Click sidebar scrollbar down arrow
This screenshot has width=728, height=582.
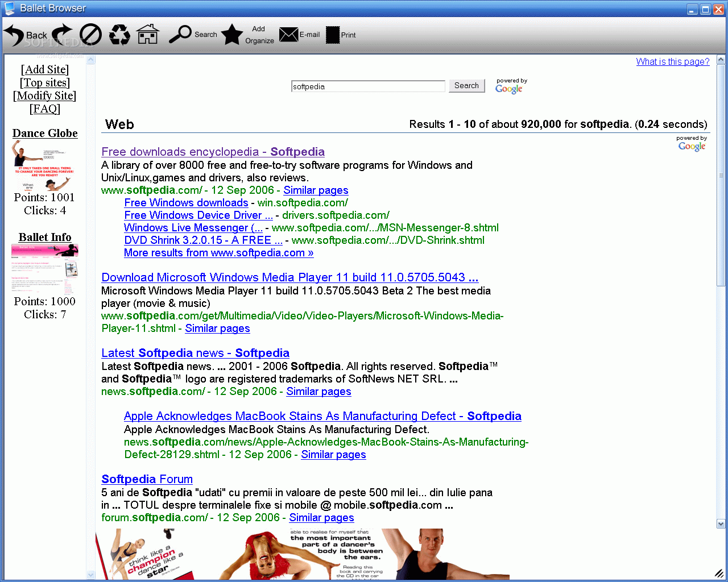(x=90, y=575)
